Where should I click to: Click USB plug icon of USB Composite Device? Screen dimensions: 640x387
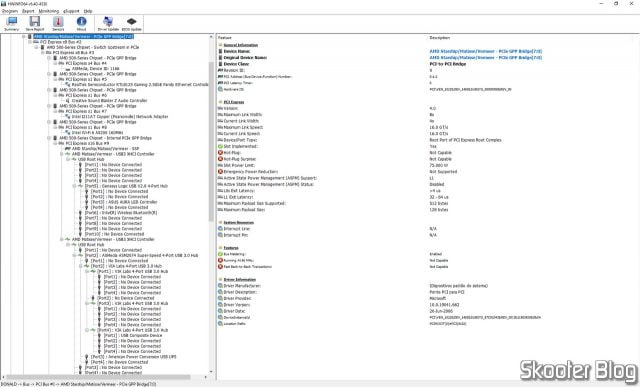pos(99,336)
